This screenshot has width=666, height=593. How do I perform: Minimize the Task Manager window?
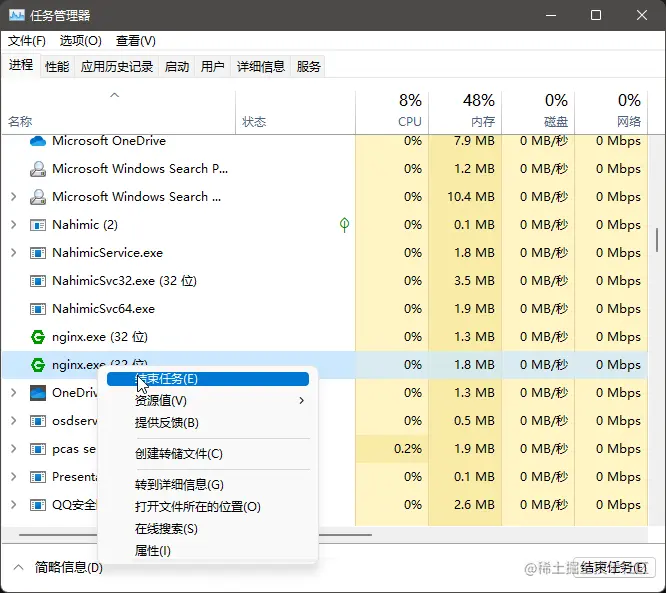551,15
